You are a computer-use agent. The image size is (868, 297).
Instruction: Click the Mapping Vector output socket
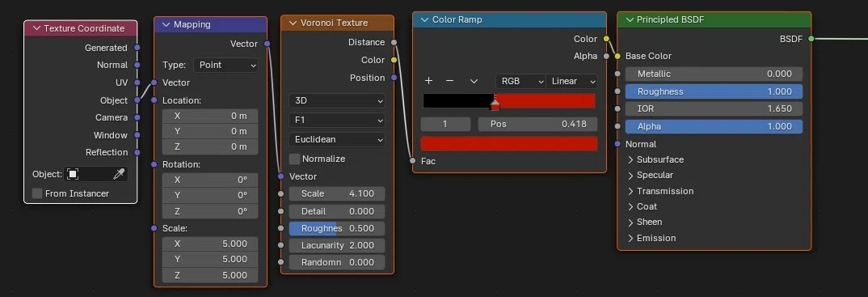click(x=267, y=44)
